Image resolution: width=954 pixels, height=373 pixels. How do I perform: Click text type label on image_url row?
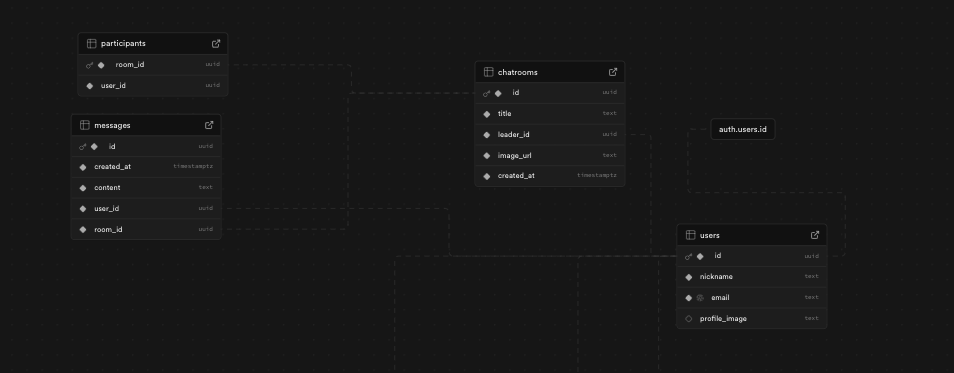(610, 156)
